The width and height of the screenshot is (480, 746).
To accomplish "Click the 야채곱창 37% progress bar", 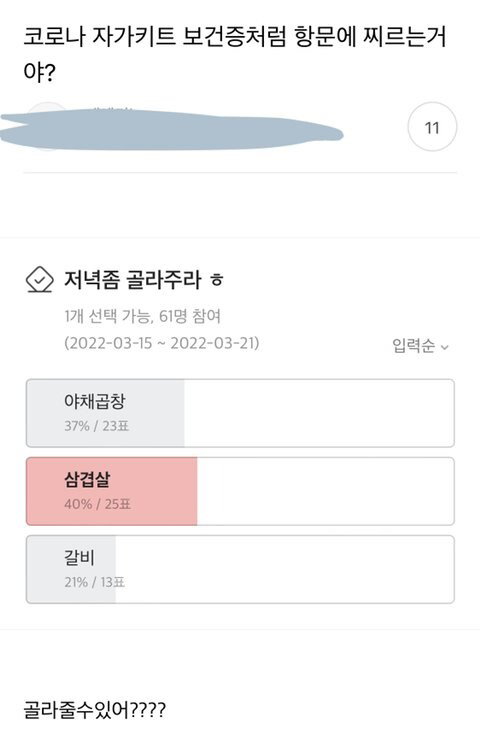I will click(106, 413).
